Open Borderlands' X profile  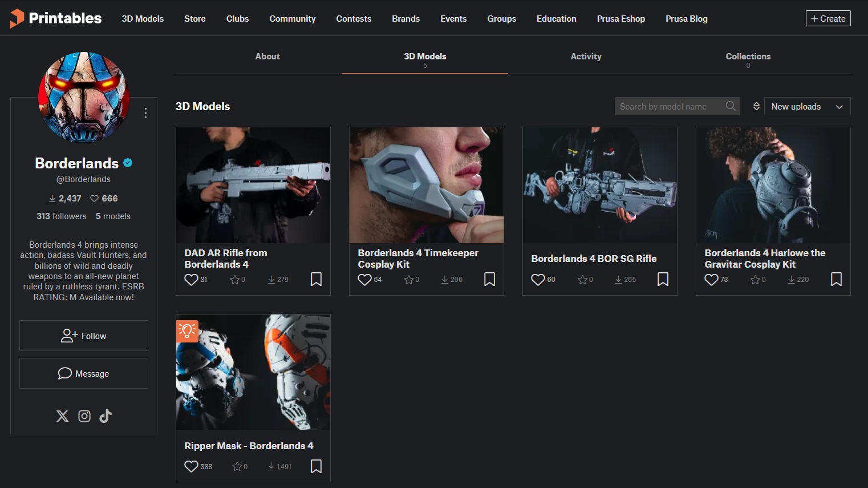coord(62,416)
